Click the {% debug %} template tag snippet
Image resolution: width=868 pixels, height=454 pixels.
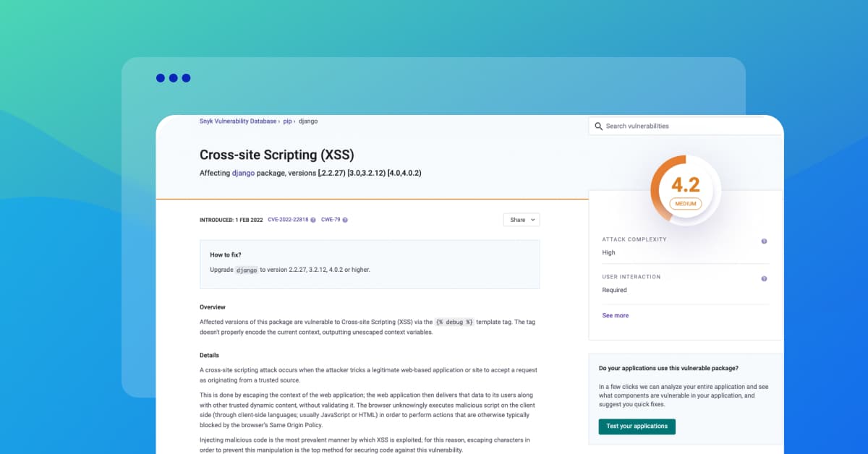pos(454,322)
